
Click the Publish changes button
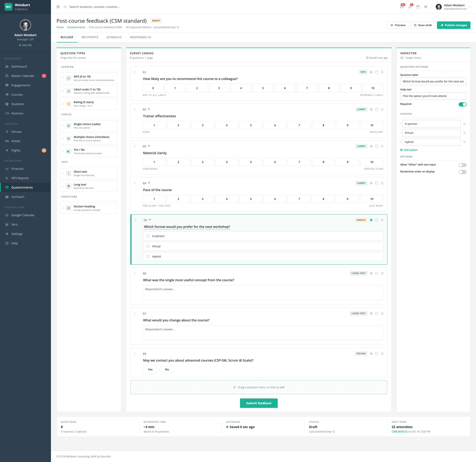click(x=453, y=25)
